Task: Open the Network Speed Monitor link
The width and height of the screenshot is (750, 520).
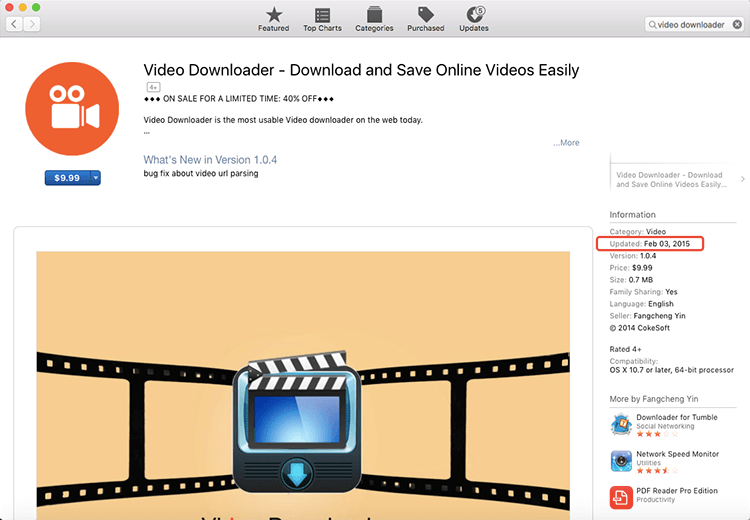Action: coord(677,454)
